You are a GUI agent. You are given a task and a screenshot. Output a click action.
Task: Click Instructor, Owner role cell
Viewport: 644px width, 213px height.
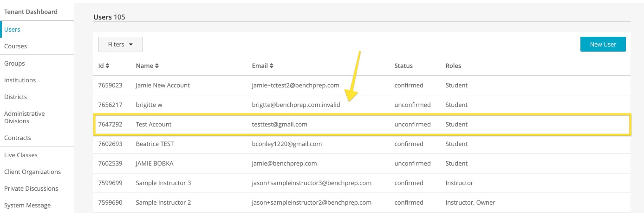470,202
